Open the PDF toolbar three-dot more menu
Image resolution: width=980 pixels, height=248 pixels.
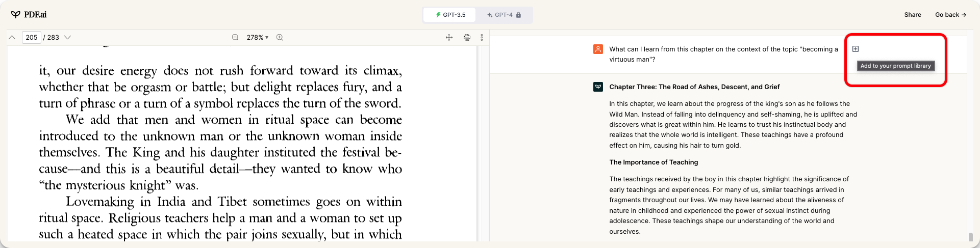click(482, 37)
